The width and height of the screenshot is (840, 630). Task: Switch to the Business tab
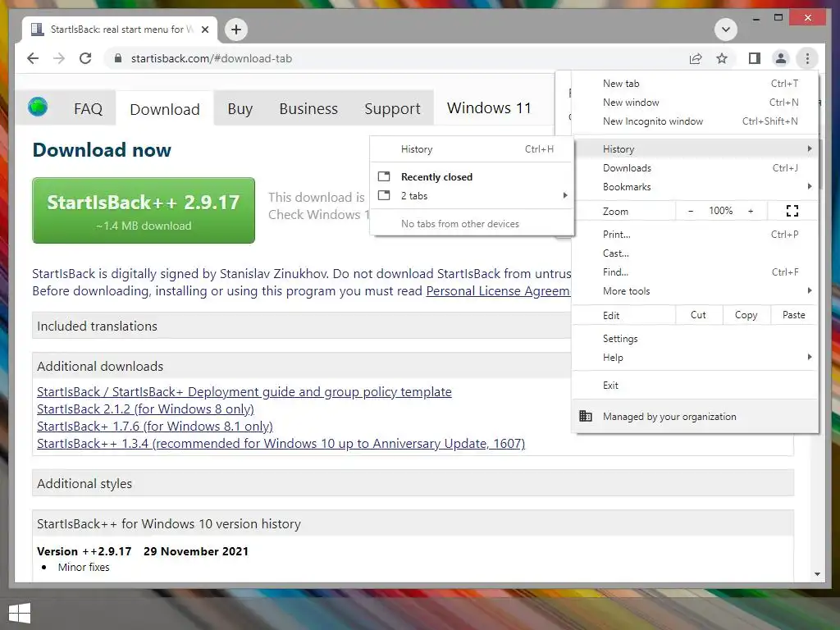[308, 109]
